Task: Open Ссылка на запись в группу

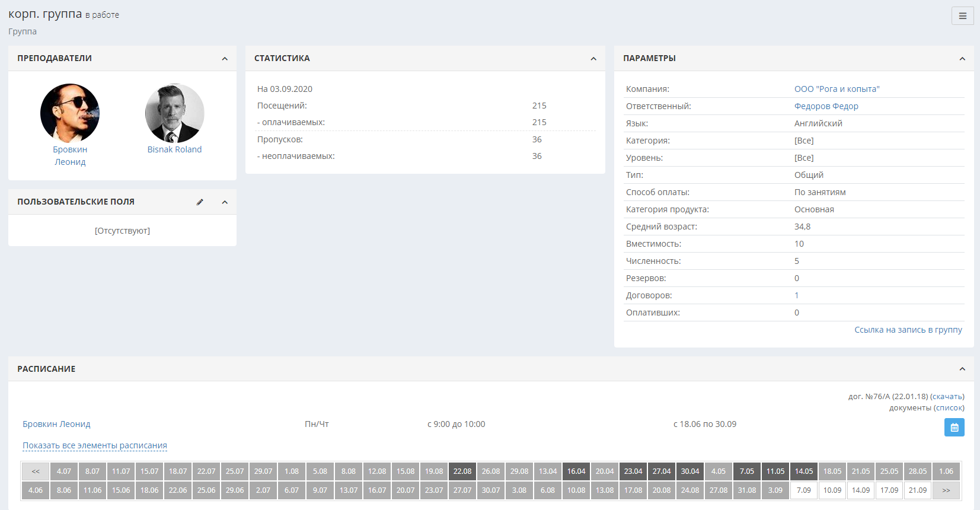Action: [x=908, y=330]
